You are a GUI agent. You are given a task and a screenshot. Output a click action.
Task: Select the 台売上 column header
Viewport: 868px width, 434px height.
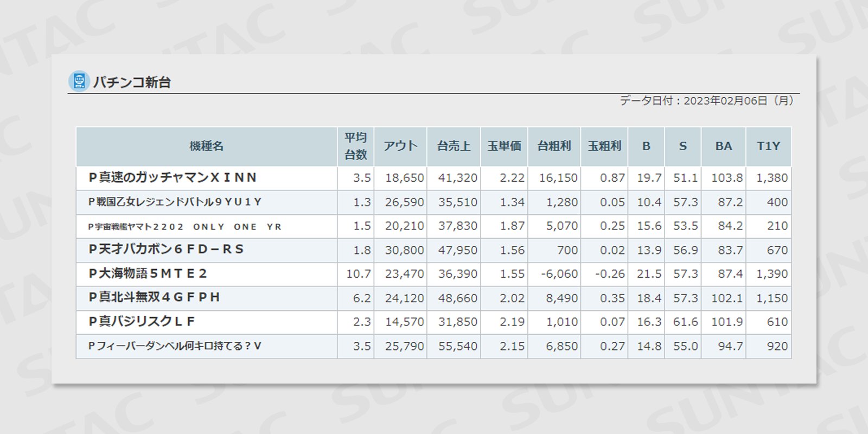tap(454, 146)
